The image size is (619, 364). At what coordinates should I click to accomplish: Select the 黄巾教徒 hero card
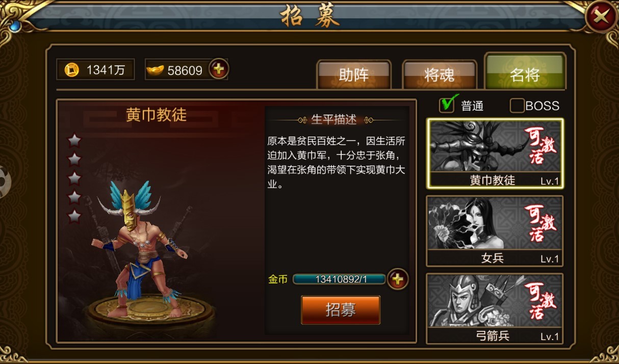click(495, 153)
